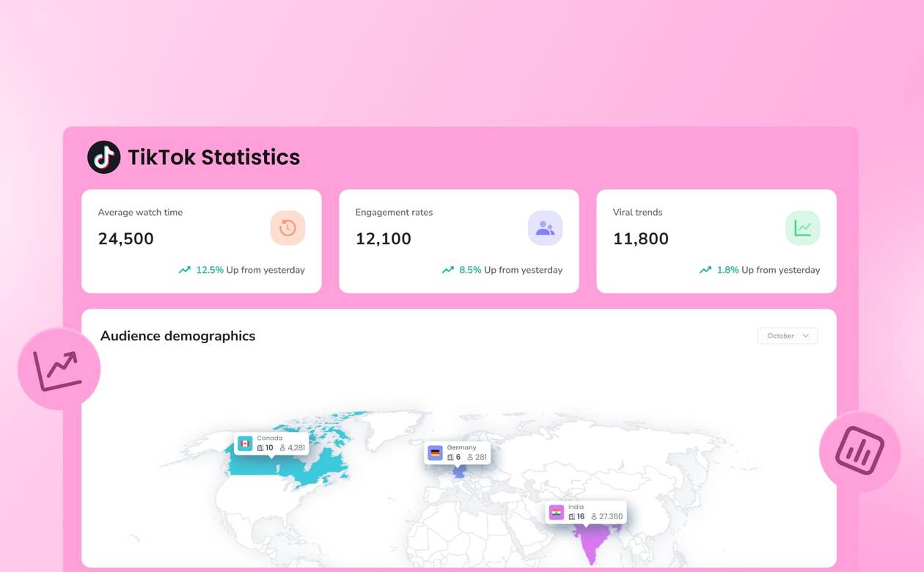Click the Germany flag icon
This screenshot has height=572, width=924.
click(436, 453)
